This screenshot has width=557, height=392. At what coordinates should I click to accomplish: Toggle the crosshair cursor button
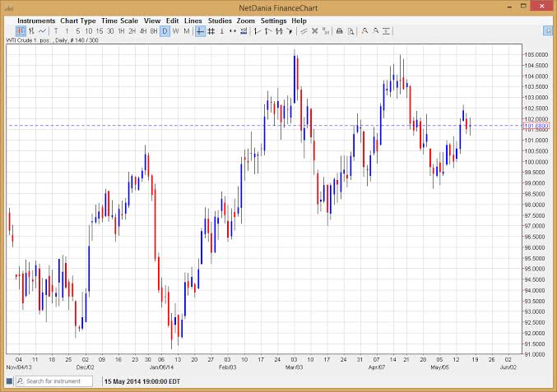point(200,31)
